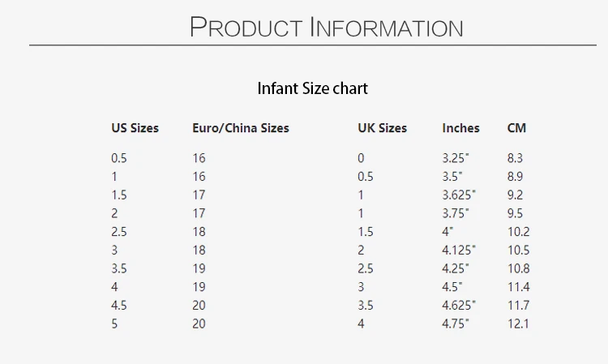Image resolution: width=608 pixels, height=364 pixels.
Task: Click the 8.3 CM value
Action: tap(515, 158)
